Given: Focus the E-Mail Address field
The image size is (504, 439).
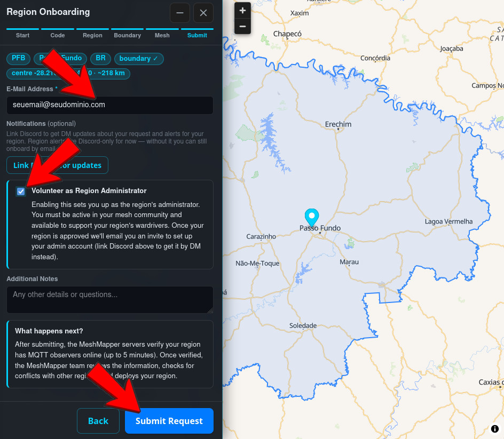Looking at the screenshot, I should tap(110, 105).
